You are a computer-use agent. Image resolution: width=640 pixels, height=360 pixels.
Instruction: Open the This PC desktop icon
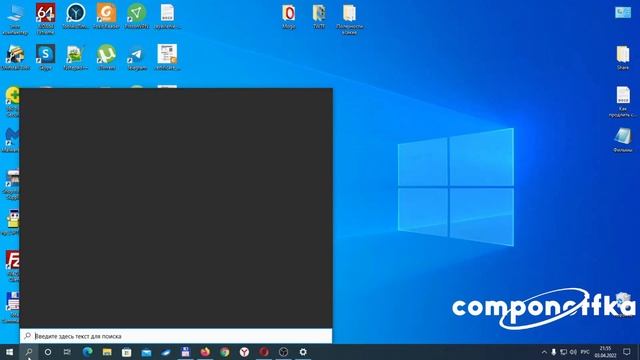click(15, 18)
